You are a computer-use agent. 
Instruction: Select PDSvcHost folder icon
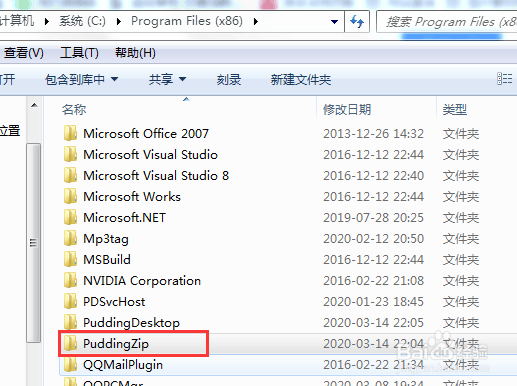pos(70,301)
